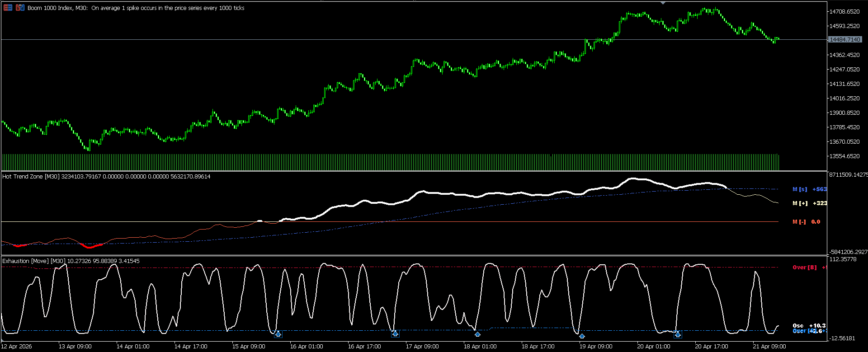
Task: Click the red 'M [-] 0.0' label
Action: [806, 222]
